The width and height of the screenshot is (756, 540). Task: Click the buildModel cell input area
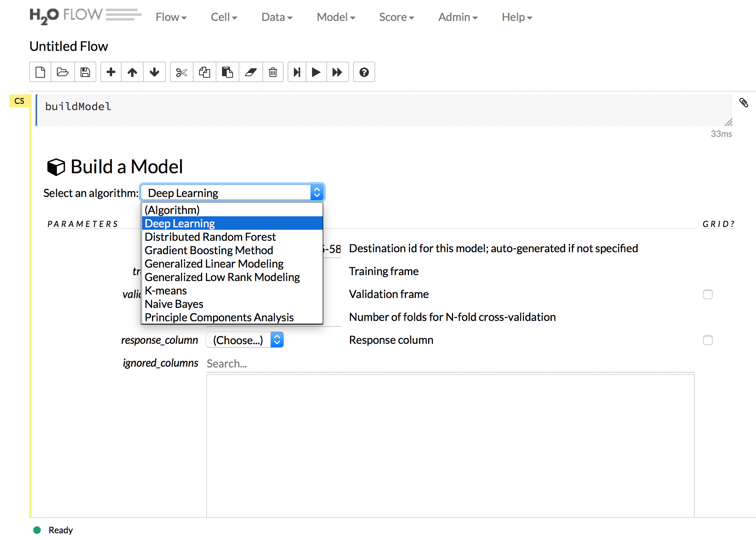pos(383,110)
